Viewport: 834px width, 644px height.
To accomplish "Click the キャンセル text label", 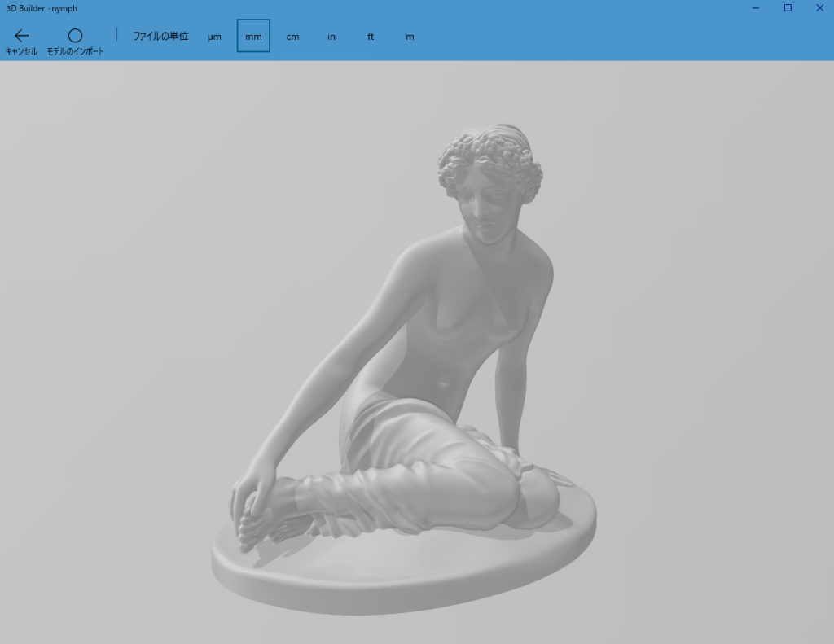I will click(21, 51).
